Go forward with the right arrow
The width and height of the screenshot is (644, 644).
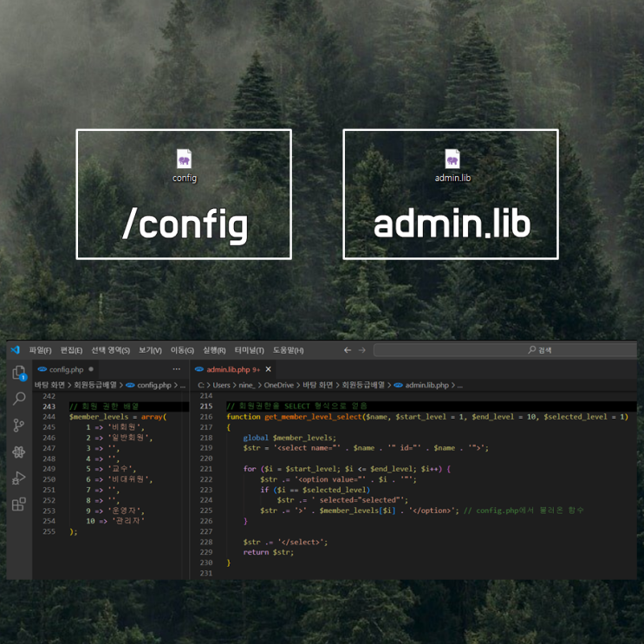(361, 350)
